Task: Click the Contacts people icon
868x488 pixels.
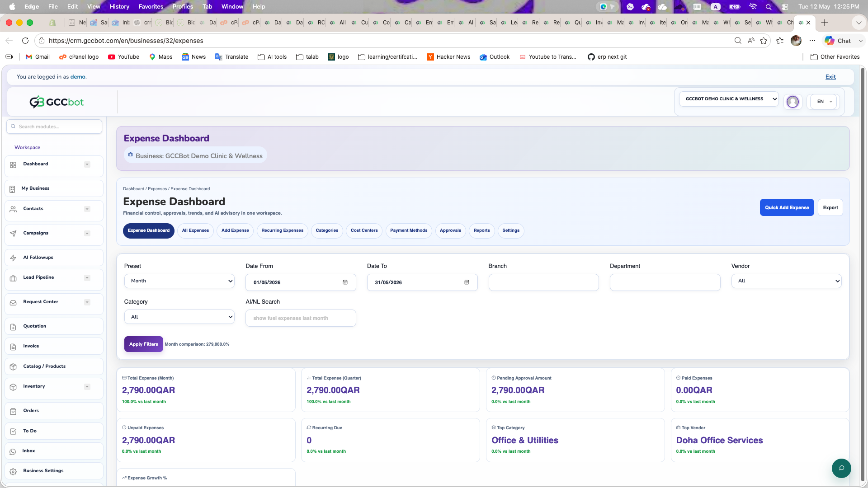Action: pos(13,209)
